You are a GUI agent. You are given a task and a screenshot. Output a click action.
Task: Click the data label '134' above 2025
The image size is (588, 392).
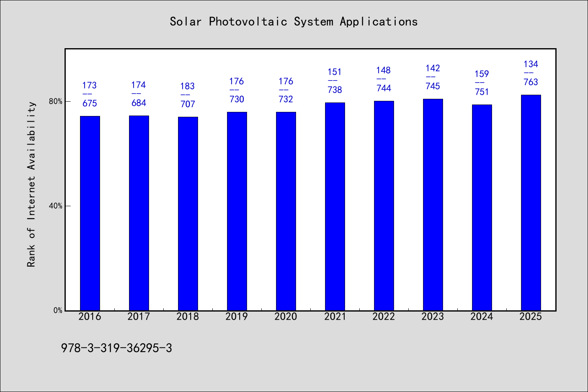click(x=531, y=64)
